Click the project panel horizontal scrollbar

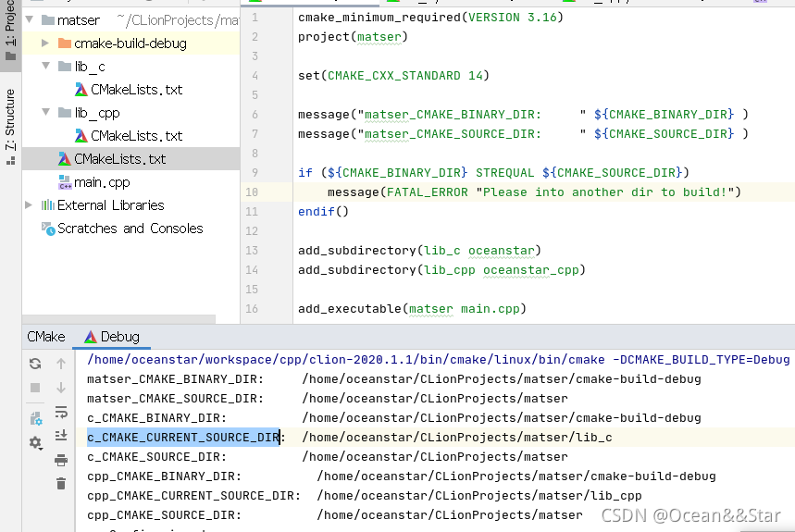click(x=118, y=319)
